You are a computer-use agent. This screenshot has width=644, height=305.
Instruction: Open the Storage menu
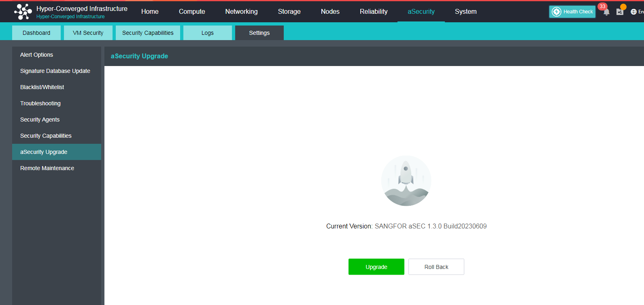coord(289,12)
